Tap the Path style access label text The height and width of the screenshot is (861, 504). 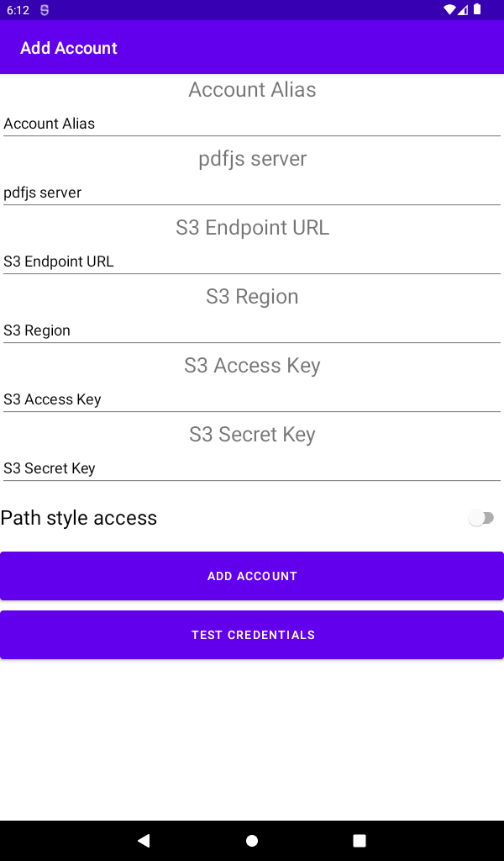[79, 518]
